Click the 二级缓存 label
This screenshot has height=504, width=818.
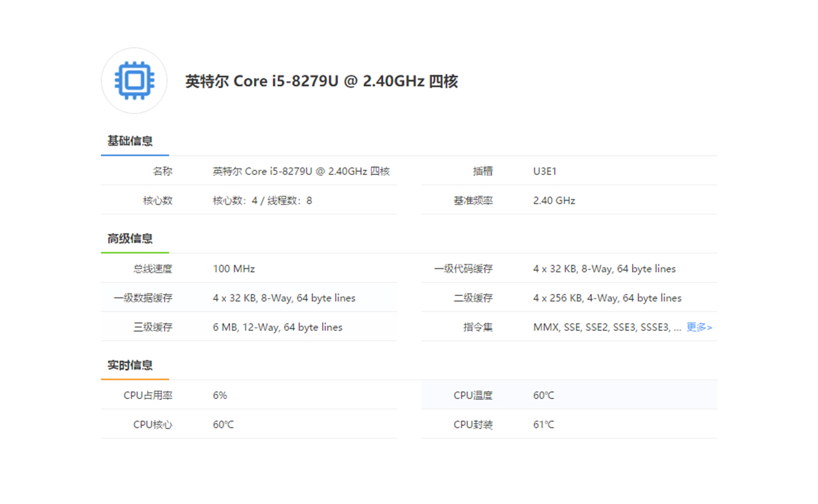pyautogui.click(x=473, y=298)
